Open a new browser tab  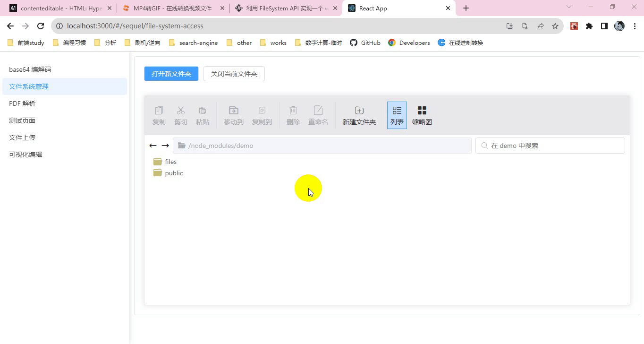[466, 8]
